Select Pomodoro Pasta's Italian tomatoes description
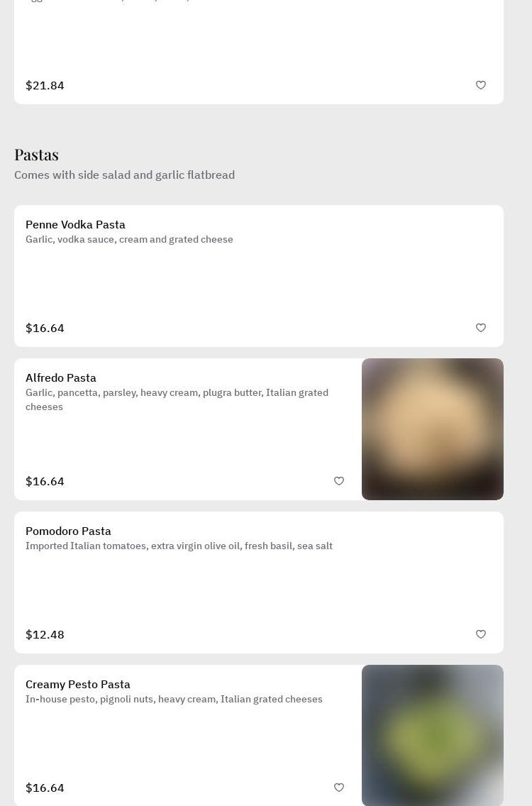Screen dimensions: 532x806 pos(179,546)
